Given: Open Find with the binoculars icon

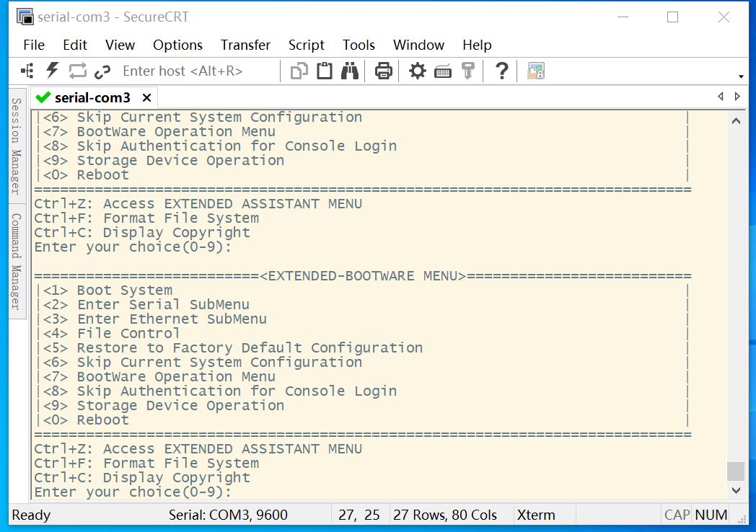Looking at the screenshot, I should tap(351, 71).
